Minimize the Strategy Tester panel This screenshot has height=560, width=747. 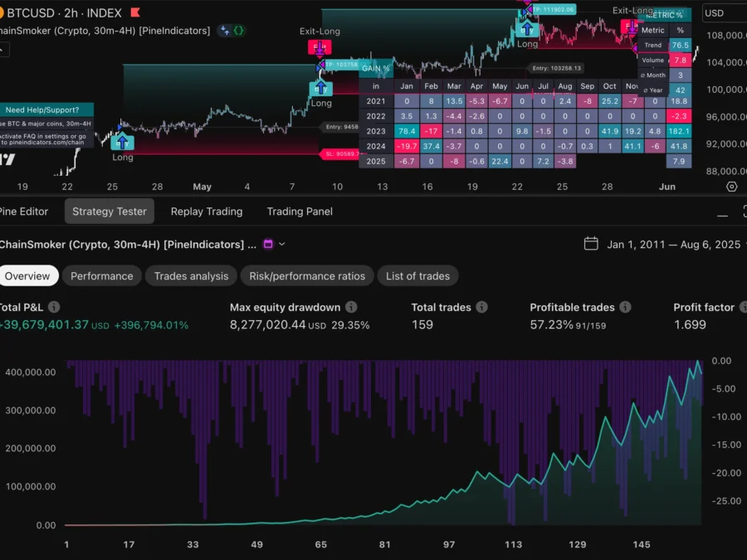[x=722, y=216]
